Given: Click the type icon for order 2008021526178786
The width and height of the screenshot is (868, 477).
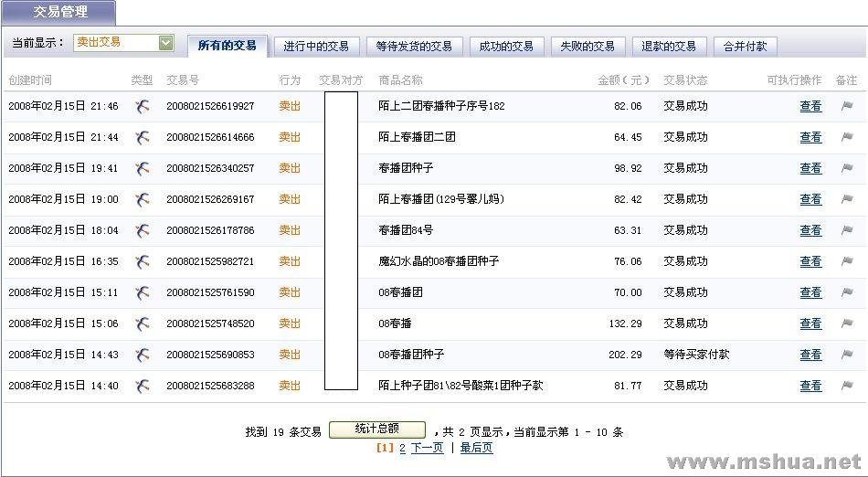Looking at the screenshot, I should 142,230.
